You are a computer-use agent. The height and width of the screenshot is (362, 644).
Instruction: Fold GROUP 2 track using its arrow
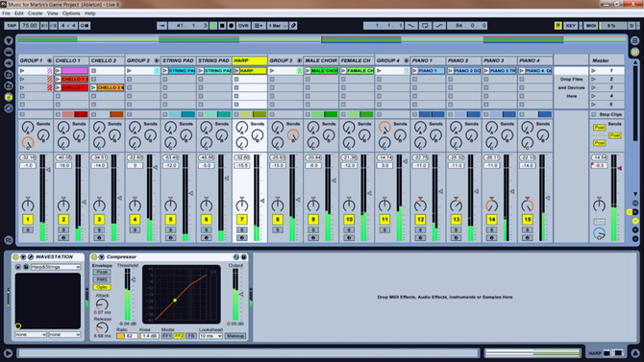click(x=156, y=60)
